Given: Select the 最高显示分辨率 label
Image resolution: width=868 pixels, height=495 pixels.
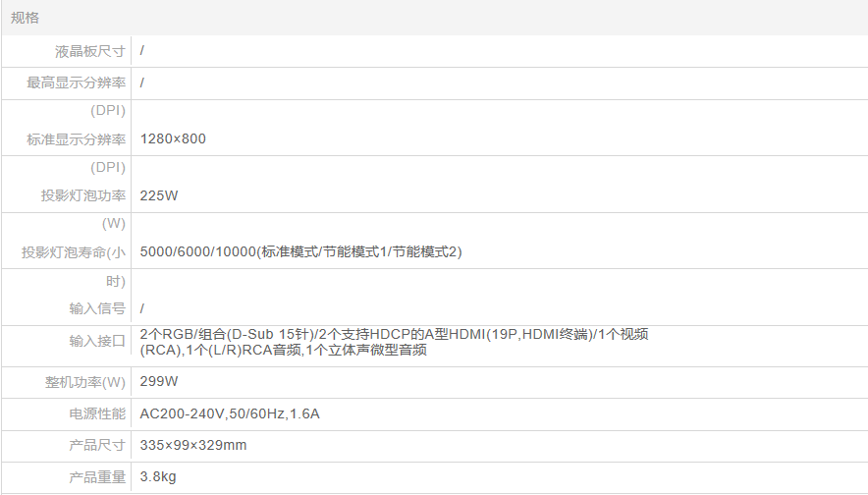Looking at the screenshot, I should 77,82.
